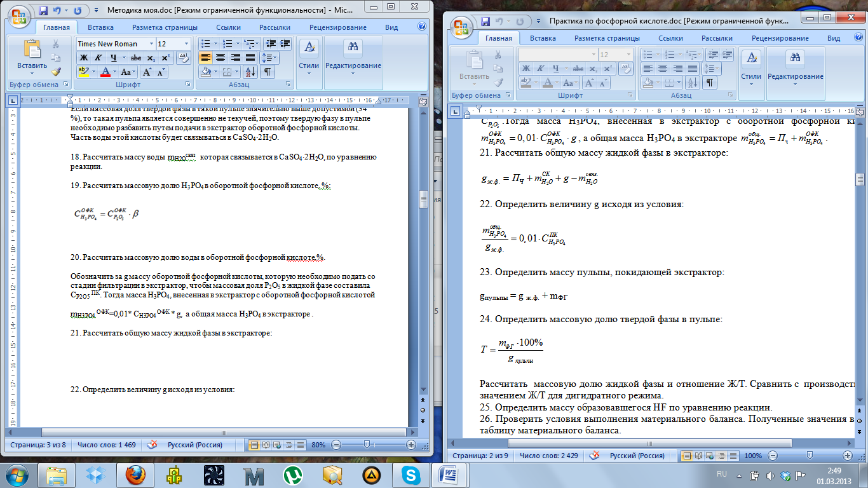The image size is (868, 488).
Task: Align text right in Практика window
Action: point(677,68)
